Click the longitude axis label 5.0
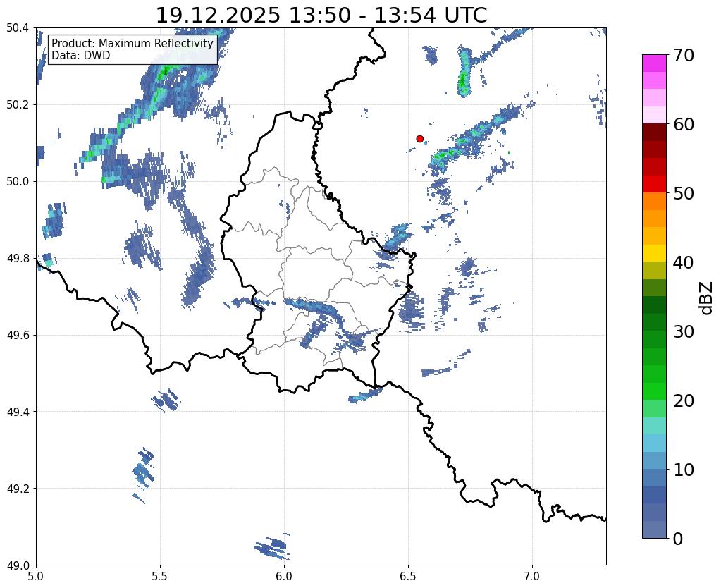Viewport: 721px width, 588px height. tap(36, 576)
